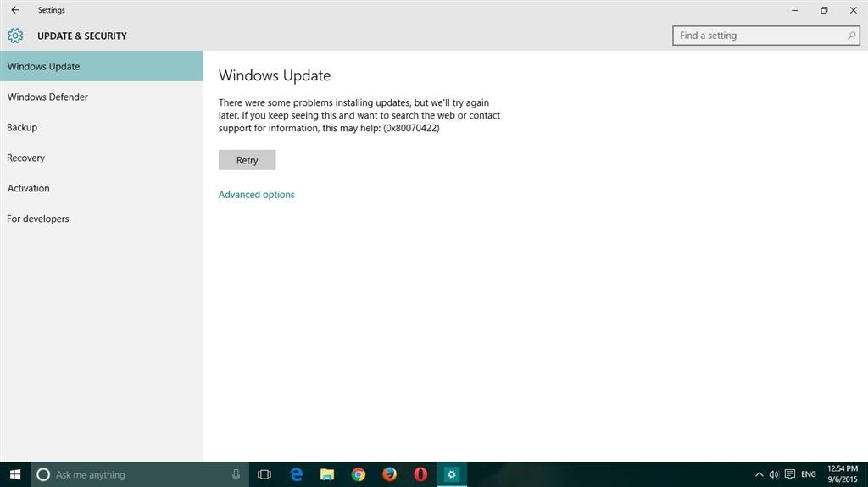Open Task View from the taskbar

(x=264, y=475)
